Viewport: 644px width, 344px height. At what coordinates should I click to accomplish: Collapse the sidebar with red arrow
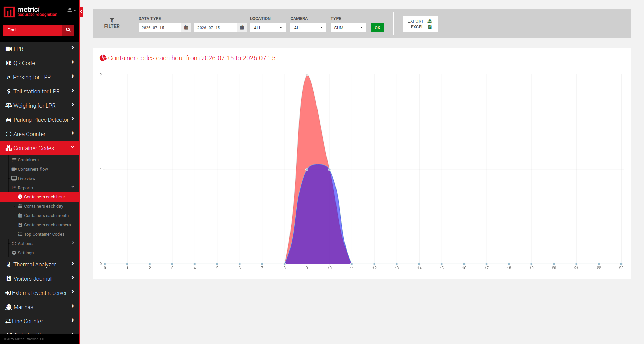(81, 12)
